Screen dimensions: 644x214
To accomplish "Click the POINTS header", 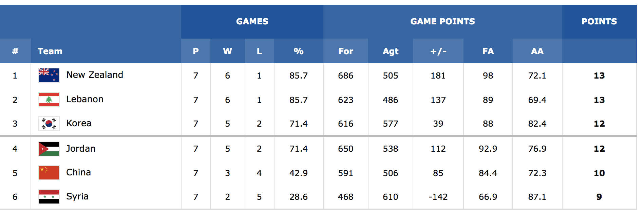I will click(x=599, y=21).
